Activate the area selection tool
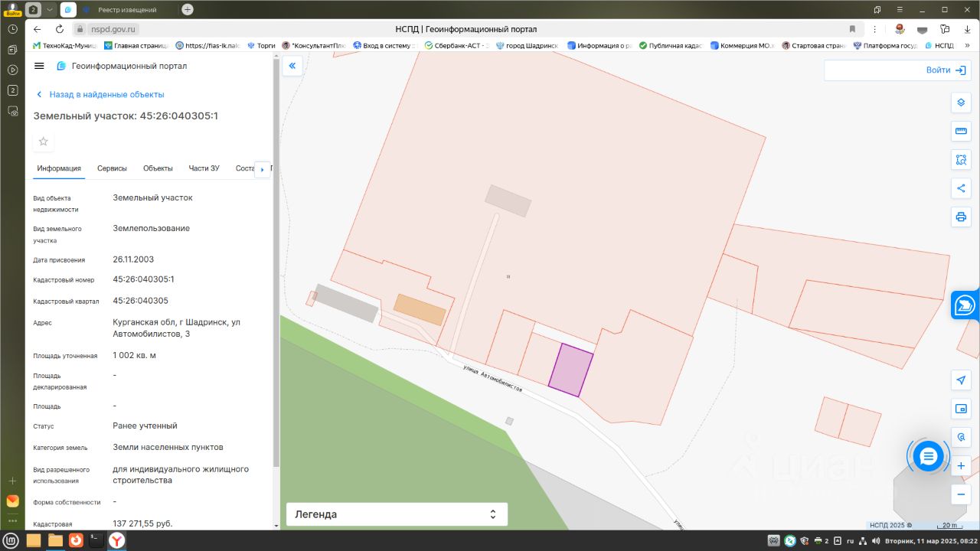This screenshot has height=551, width=980. coord(961,160)
